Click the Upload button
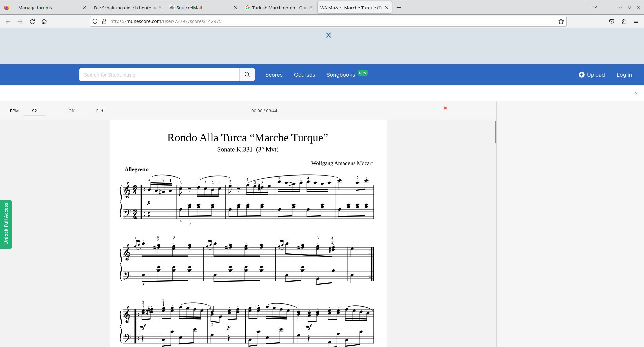The width and height of the screenshot is (644, 347). 592,75
